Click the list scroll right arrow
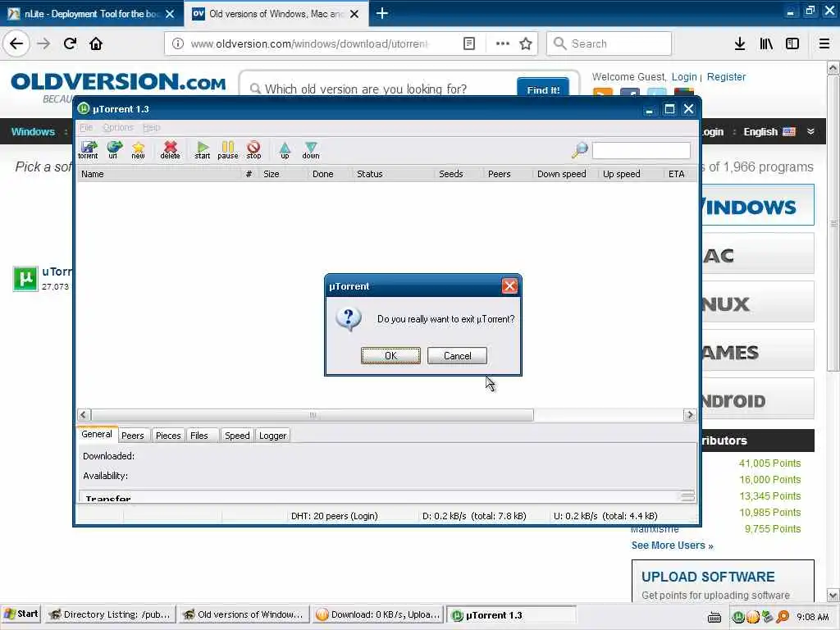840x630 pixels. pos(690,415)
